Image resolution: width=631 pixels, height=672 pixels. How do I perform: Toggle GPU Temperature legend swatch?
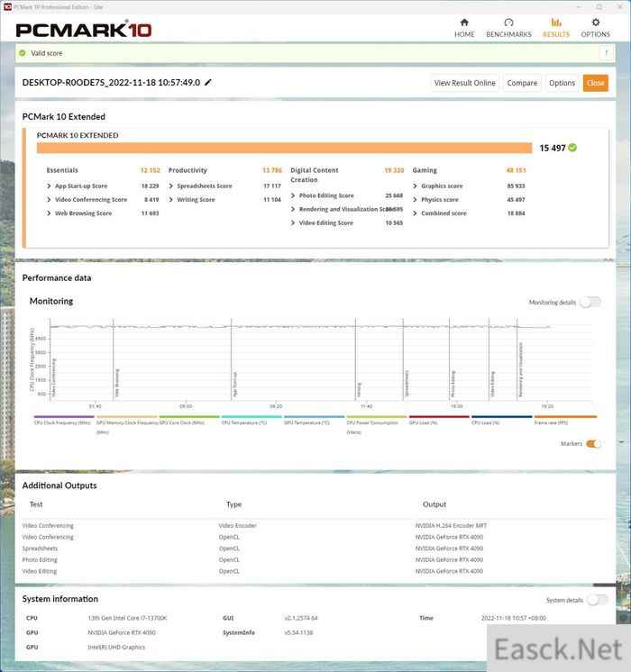(314, 416)
